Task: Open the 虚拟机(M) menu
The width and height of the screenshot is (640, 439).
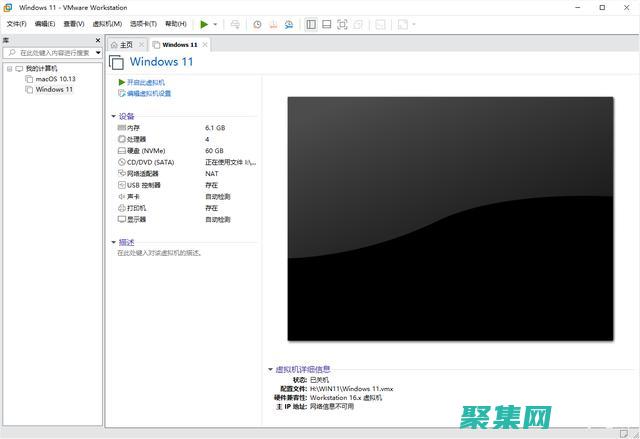Action: coord(107,24)
